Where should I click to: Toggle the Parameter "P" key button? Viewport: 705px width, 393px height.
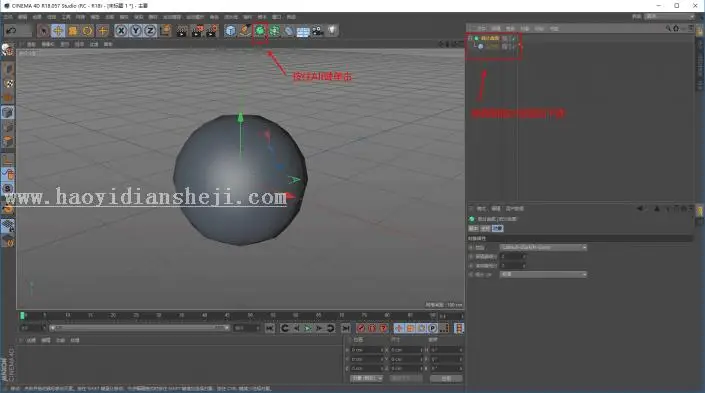[x=433, y=328]
